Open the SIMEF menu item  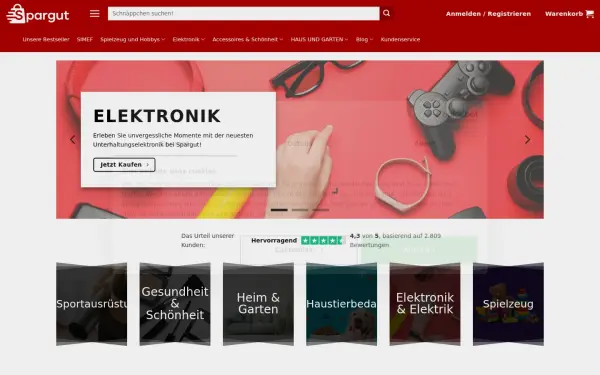85,39
